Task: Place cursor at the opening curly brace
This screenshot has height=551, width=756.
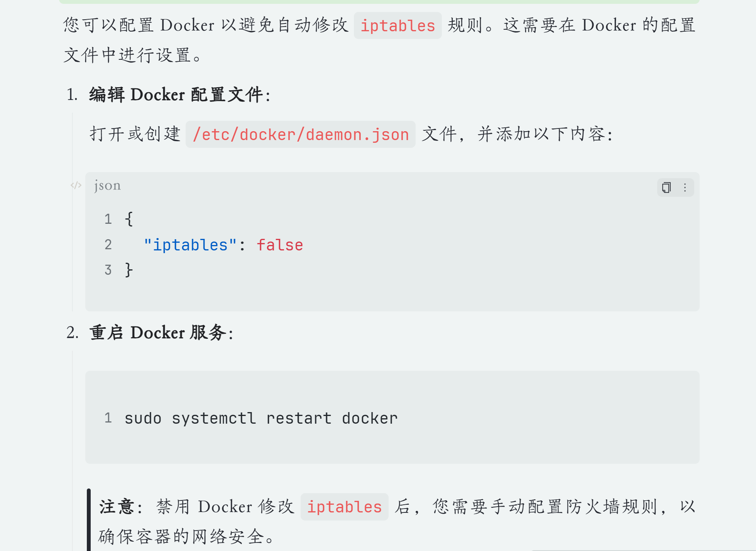Action: (x=129, y=219)
